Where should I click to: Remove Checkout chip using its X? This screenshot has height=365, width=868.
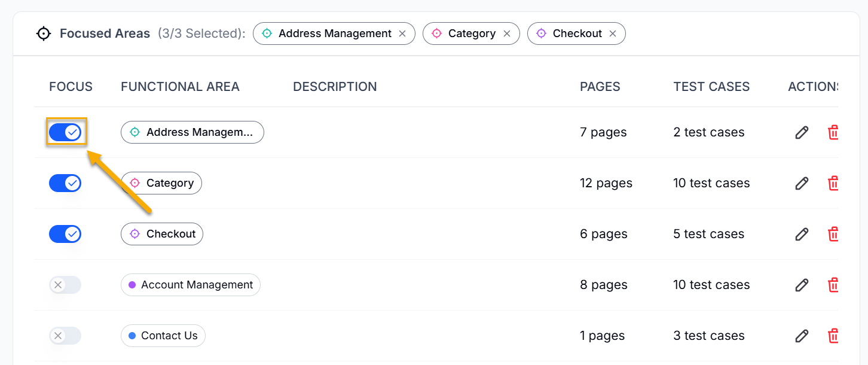click(613, 34)
